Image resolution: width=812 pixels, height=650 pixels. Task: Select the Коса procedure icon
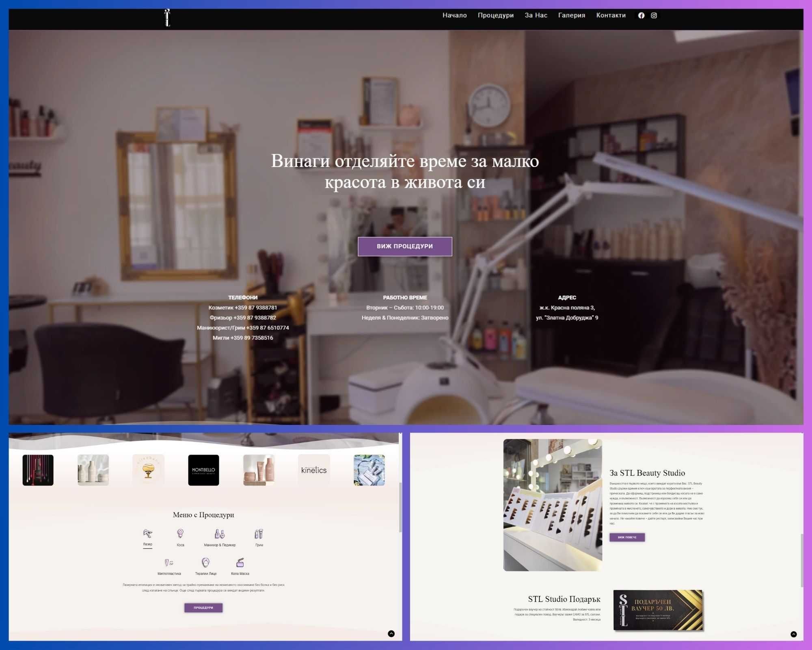click(x=180, y=533)
